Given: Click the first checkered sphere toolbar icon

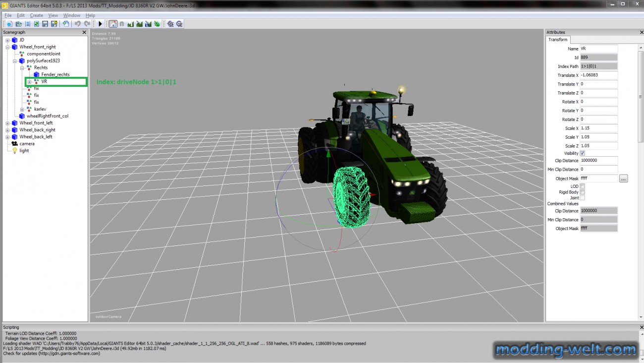Looking at the screenshot, I should coord(170,24).
